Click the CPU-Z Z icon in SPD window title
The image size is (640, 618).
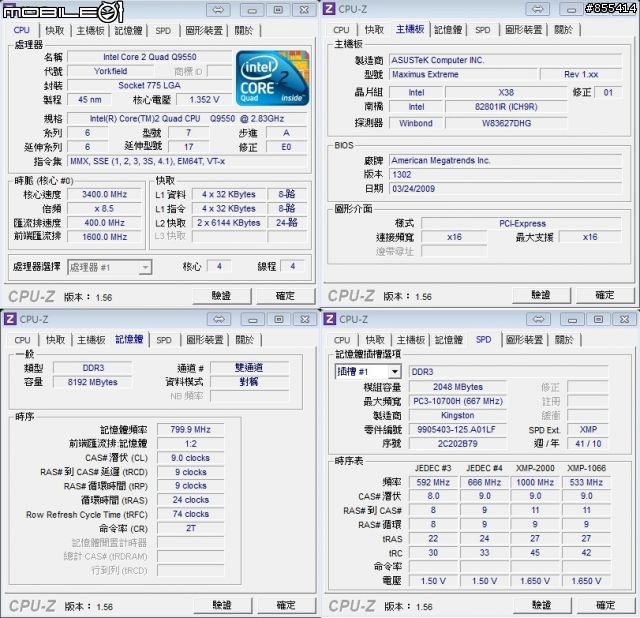point(329,319)
